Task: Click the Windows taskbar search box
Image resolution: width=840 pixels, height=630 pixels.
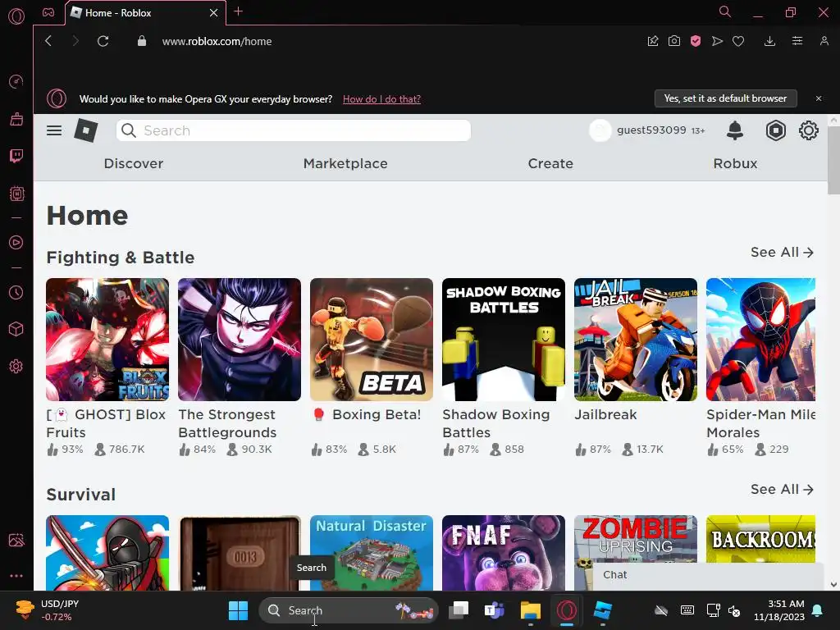Action: click(349, 610)
